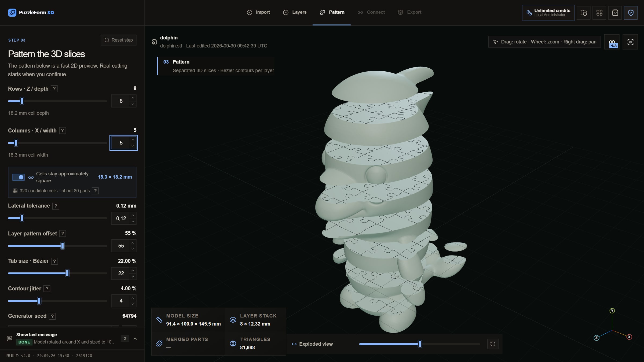The height and width of the screenshot is (362, 644).
Task: Expand the last message panel chevron
Action: pos(135,339)
